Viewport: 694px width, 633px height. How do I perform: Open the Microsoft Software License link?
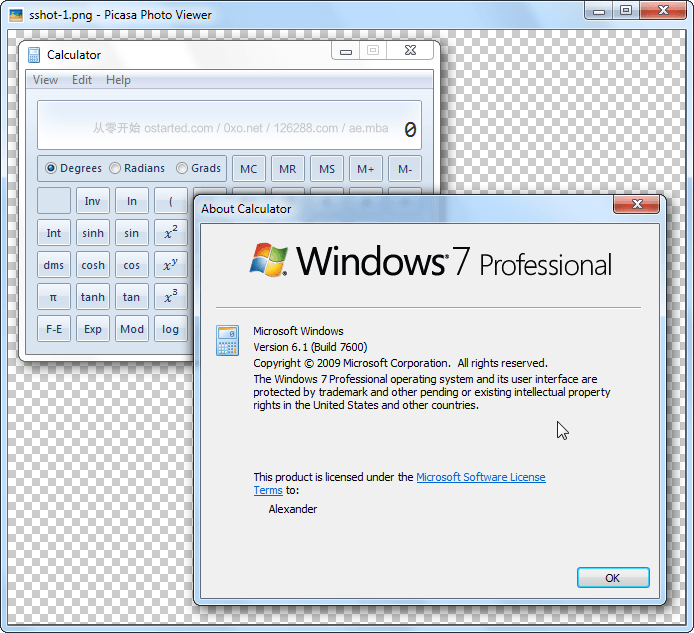coord(481,477)
